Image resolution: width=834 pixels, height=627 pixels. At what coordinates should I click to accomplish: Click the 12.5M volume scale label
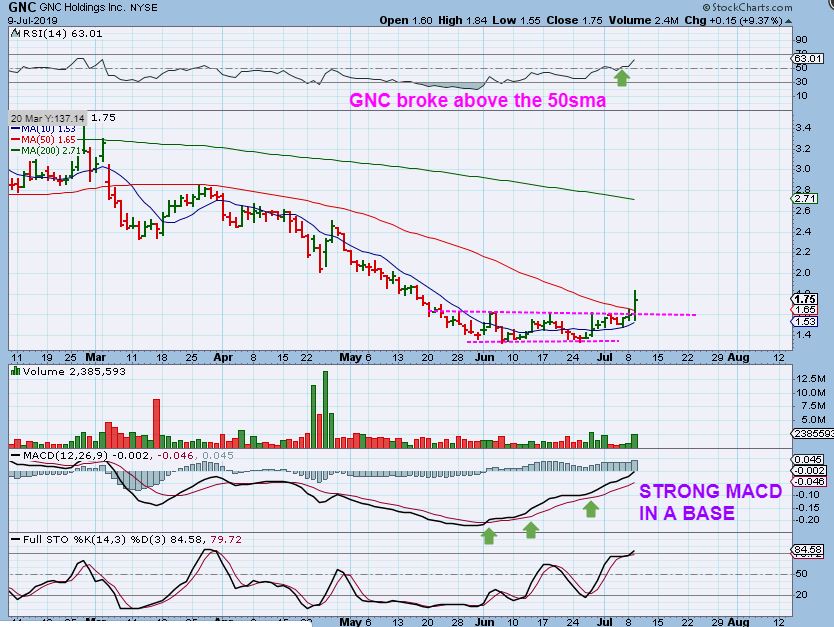tap(811, 378)
